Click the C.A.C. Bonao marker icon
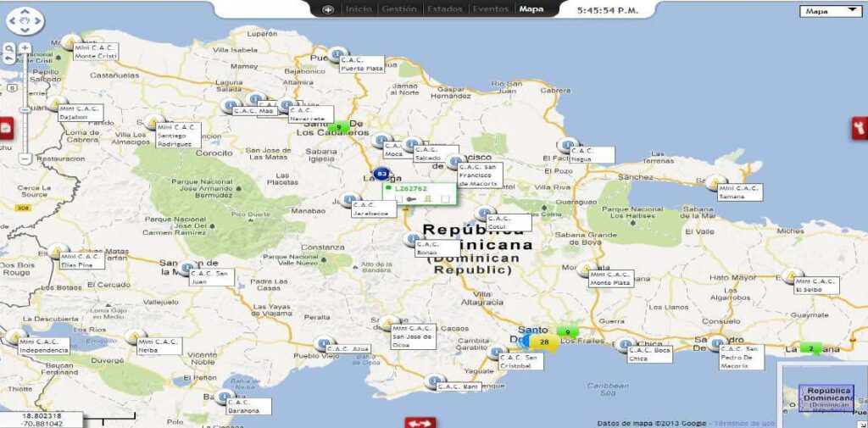 tap(413, 239)
